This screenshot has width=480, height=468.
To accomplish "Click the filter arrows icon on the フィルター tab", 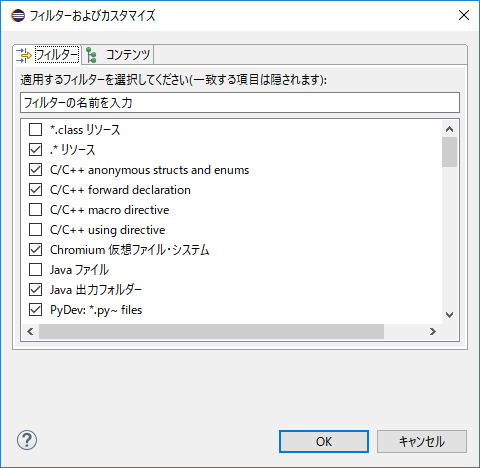I will (24, 55).
